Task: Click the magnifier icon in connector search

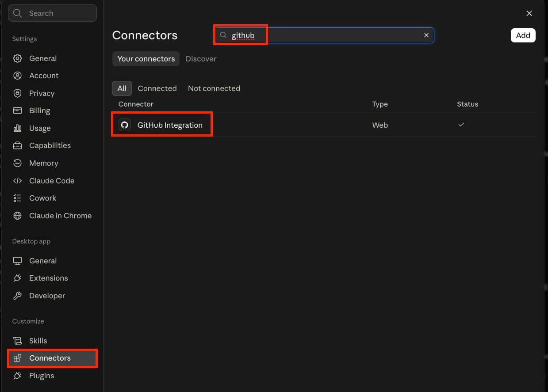Action: click(x=223, y=35)
